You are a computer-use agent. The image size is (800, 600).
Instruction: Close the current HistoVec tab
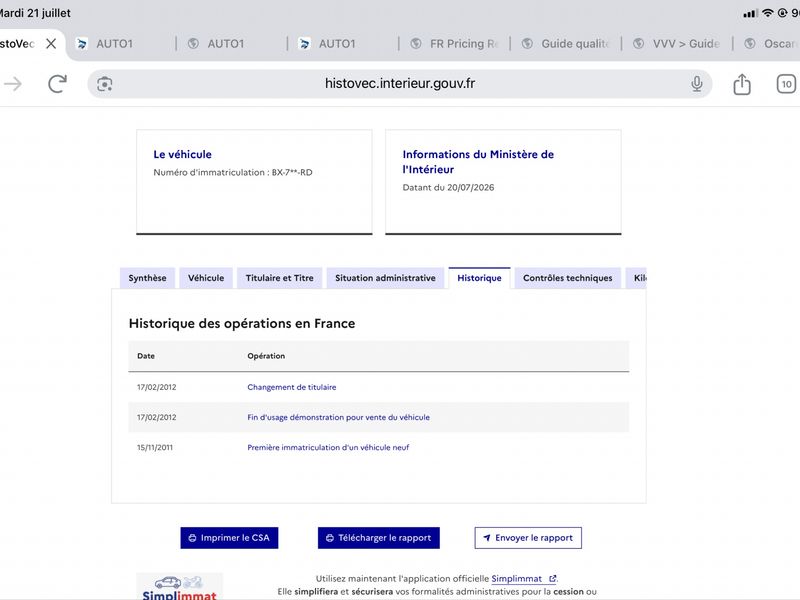pyautogui.click(x=51, y=43)
